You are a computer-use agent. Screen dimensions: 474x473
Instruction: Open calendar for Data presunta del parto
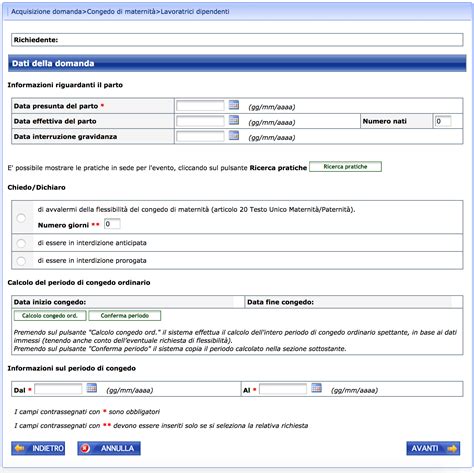pos(234,105)
